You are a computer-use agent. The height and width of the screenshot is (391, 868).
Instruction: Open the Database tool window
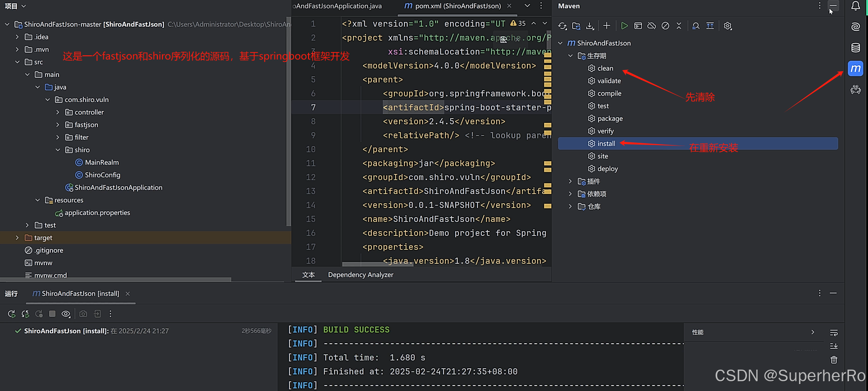click(x=855, y=47)
